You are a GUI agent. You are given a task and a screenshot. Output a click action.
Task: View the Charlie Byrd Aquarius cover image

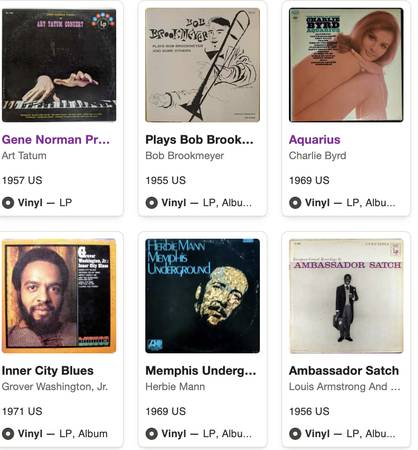tap(346, 65)
